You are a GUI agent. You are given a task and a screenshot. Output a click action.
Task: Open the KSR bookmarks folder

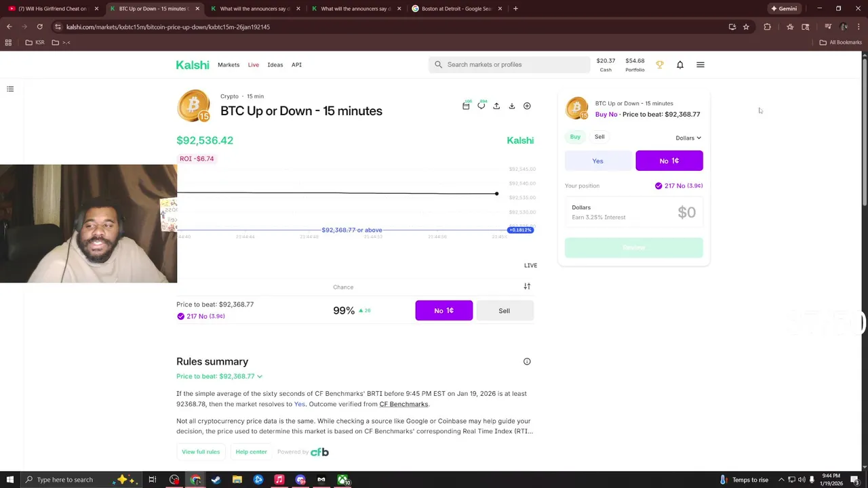coord(35,43)
